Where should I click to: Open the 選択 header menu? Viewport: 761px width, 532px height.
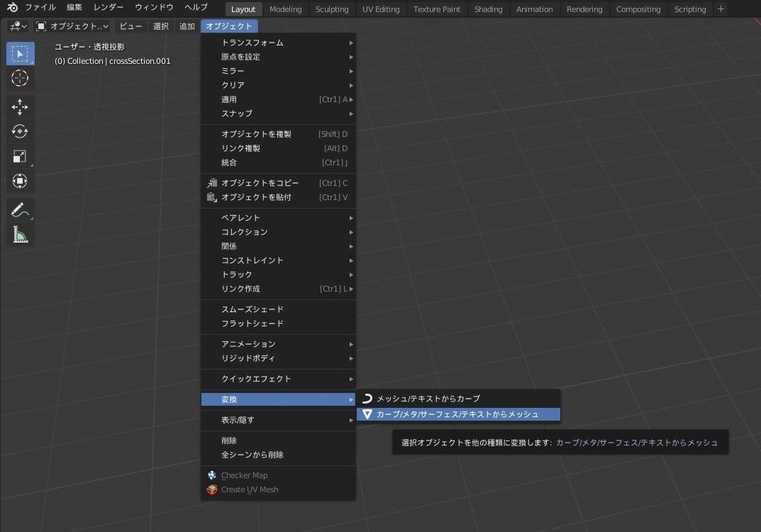coord(161,26)
